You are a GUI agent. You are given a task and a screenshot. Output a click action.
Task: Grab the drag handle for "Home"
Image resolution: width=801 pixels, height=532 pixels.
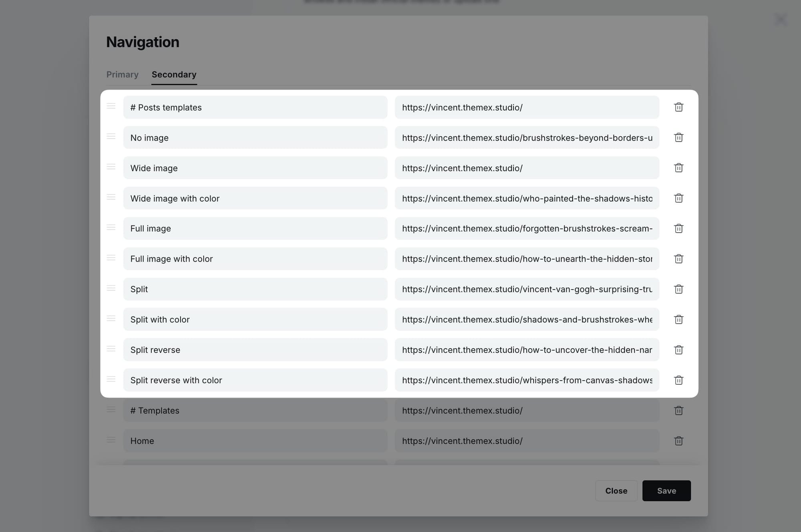pyautogui.click(x=111, y=440)
